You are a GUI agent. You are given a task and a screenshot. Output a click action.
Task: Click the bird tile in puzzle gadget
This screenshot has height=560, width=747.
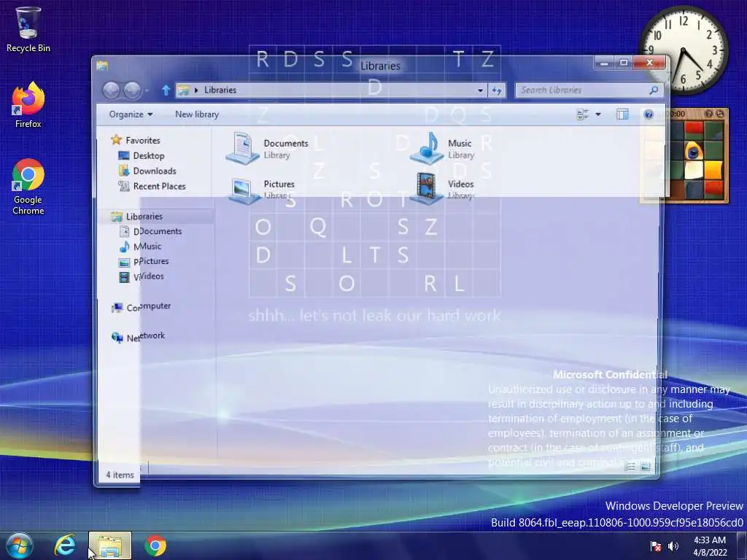coord(694,152)
